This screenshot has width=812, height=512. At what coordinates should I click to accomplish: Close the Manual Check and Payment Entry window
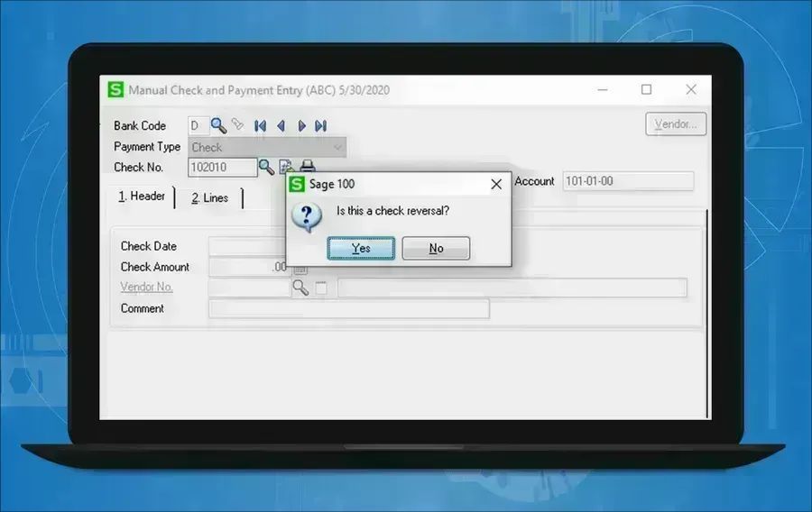(691, 89)
